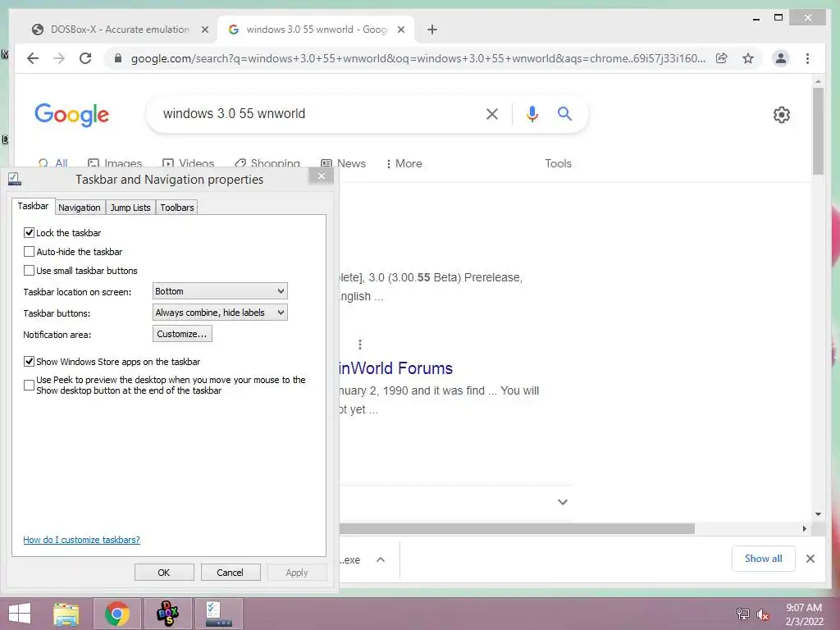The image size is (840, 630).
Task: Click the Taskbar properties taskbar icon
Action: [218, 614]
